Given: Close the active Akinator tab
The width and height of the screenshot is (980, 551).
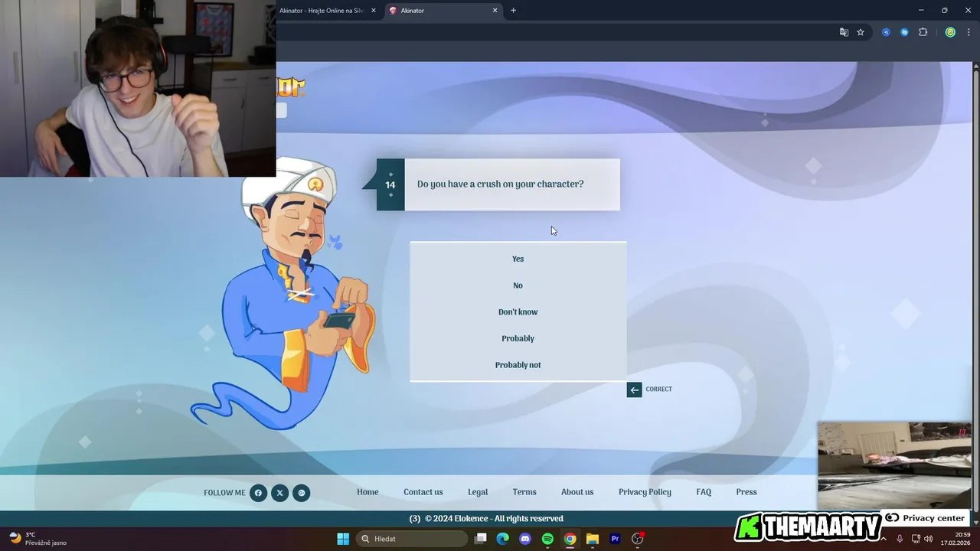Looking at the screenshot, I should click(x=495, y=11).
